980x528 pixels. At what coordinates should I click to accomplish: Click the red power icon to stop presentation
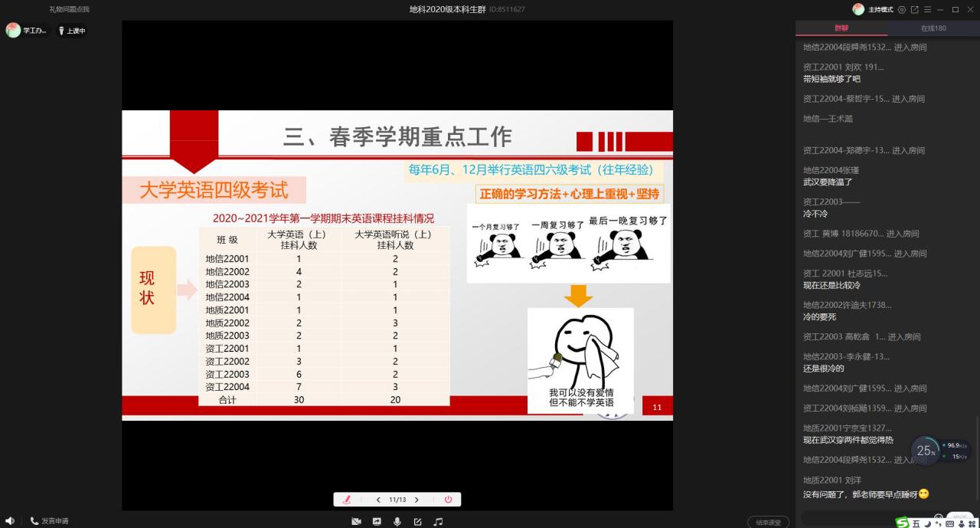[x=448, y=500]
